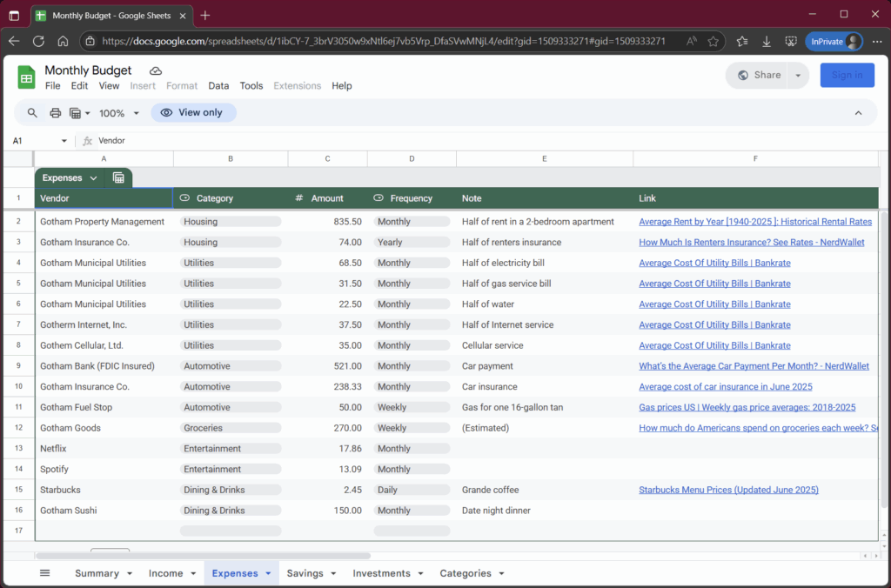Open the File menu
The width and height of the screenshot is (891, 588).
[53, 86]
